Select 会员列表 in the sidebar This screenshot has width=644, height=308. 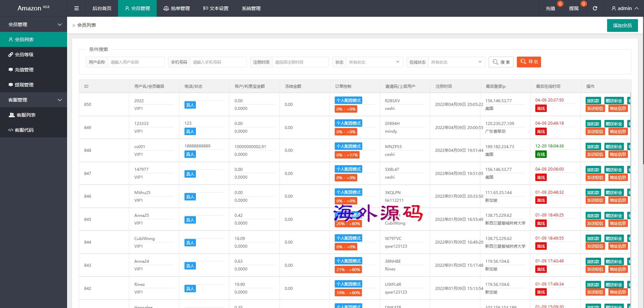pyautogui.click(x=34, y=40)
